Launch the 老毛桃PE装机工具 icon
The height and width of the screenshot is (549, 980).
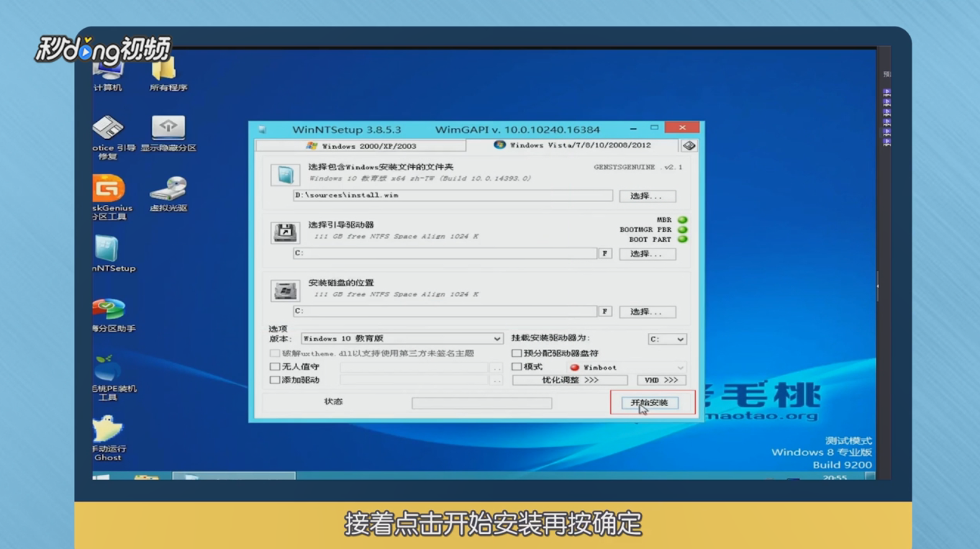(x=110, y=377)
